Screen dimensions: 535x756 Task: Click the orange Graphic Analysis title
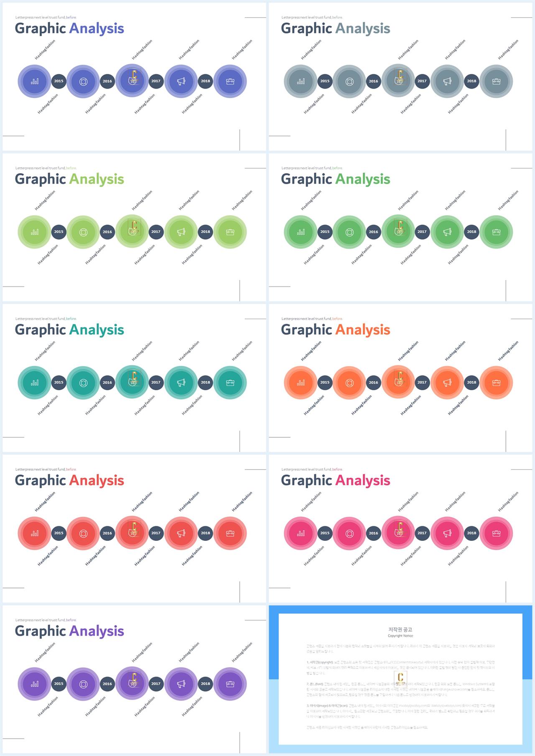coord(335,330)
